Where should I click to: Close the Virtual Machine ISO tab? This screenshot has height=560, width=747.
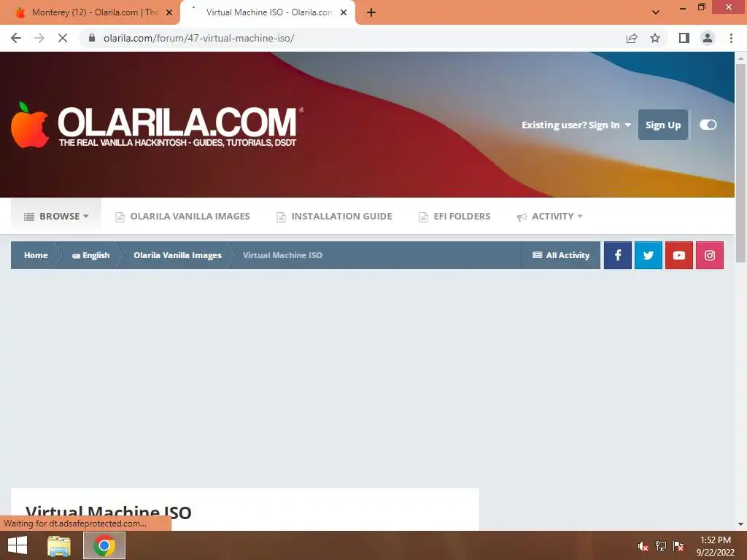344,12
